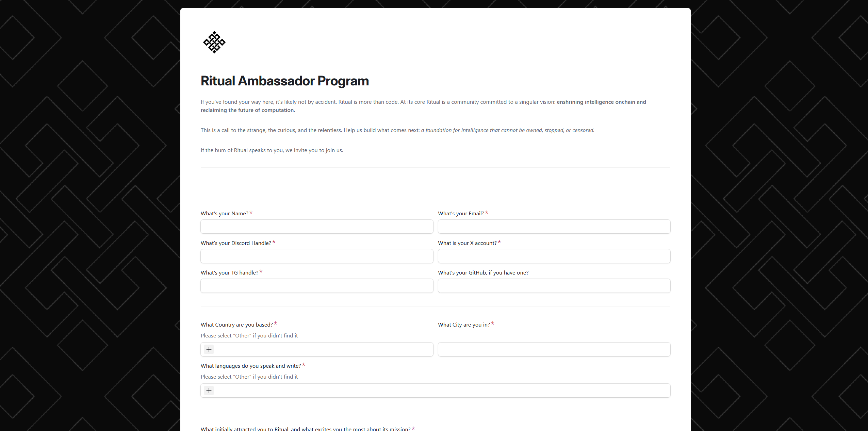The width and height of the screenshot is (868, 431).
Task: Click the "What Country are you based?" label
Action: coord(236,325)
